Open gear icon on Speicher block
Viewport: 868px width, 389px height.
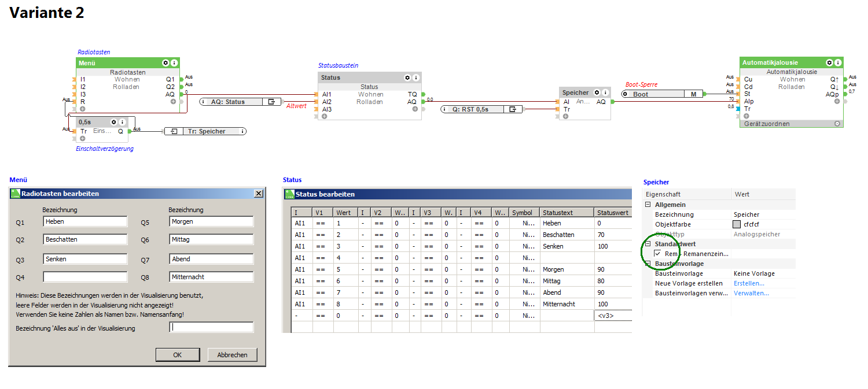tap(597, 92)
